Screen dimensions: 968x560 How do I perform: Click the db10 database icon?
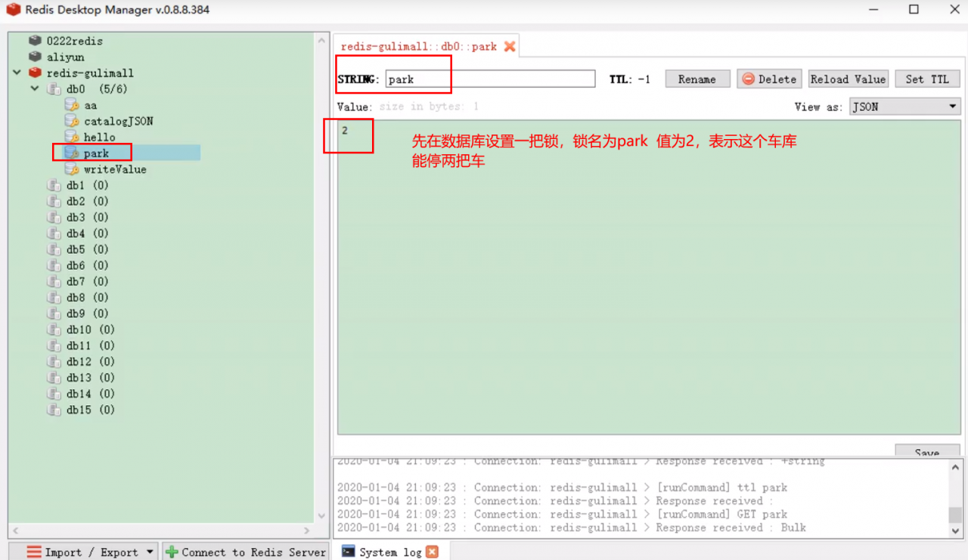(x=54, y=330)
